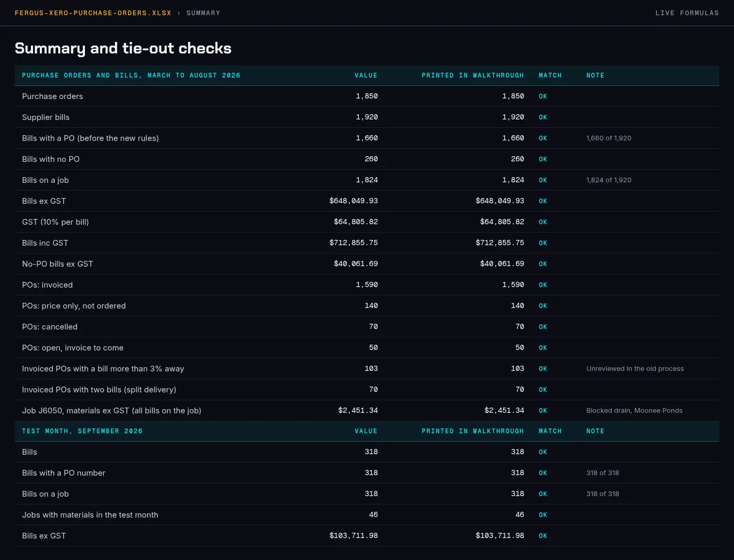Screen dimensions: 734x560
Task: Select the 'POs: cancelled' row label
Action: (50, 327)
